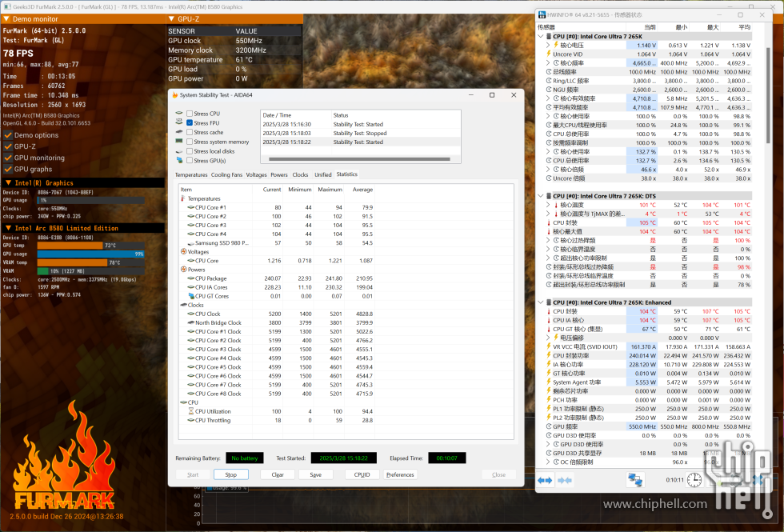
Task: Select the Clocks tab
Action: (x=300, y=174)
